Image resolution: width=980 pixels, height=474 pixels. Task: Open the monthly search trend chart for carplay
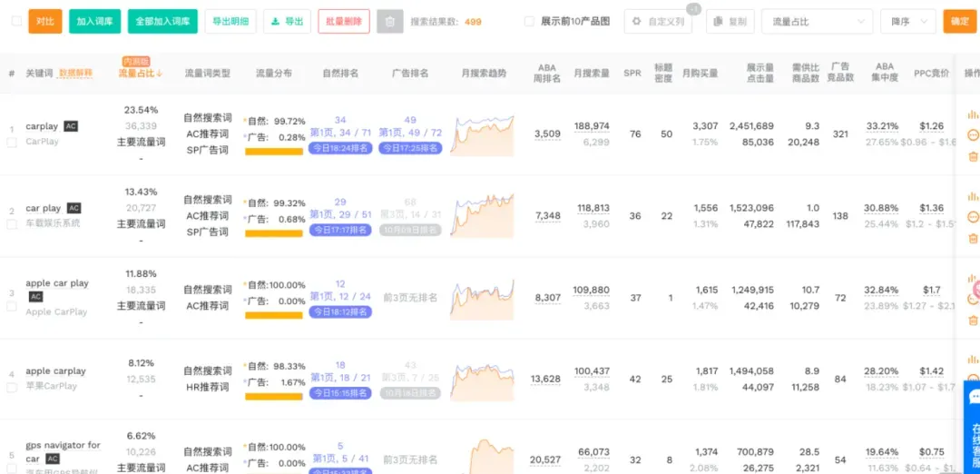click(x=482, y=135)
